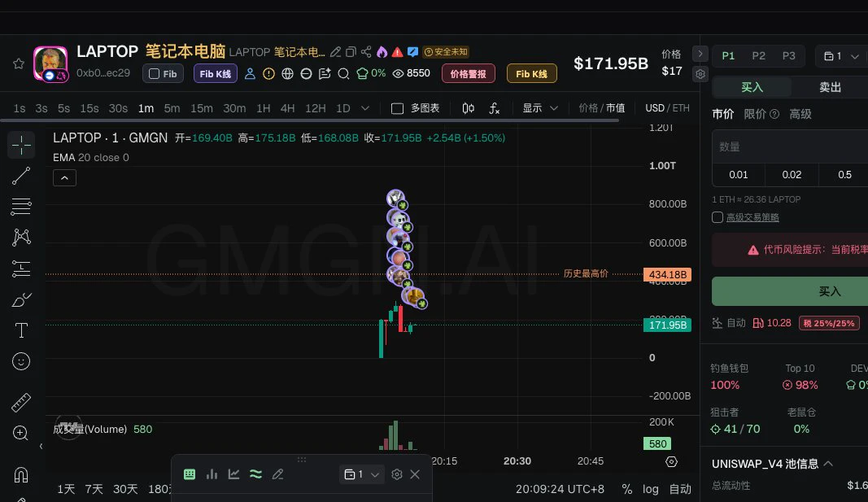Enable 高级交易策略 checkbox

(718, 217)
